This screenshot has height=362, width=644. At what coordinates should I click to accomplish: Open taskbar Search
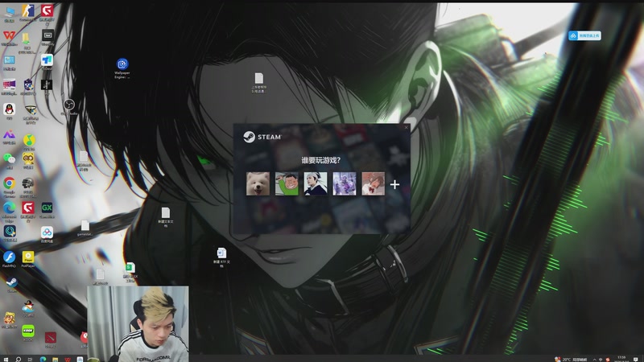pyautogui.click(x=18, y=359)
